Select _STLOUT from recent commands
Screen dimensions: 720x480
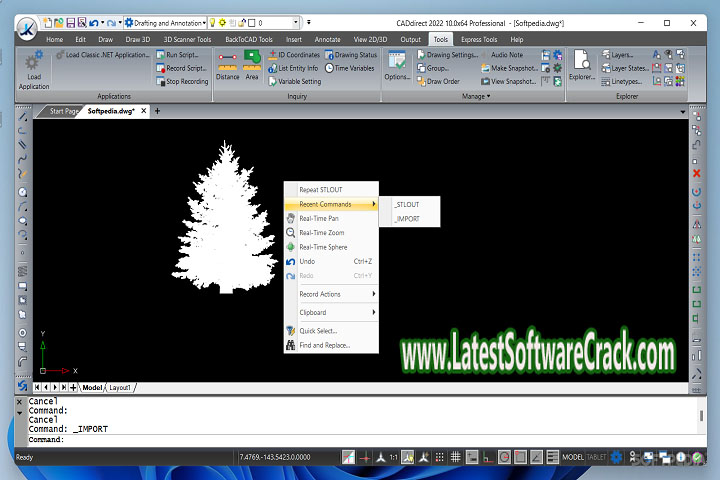407,204
